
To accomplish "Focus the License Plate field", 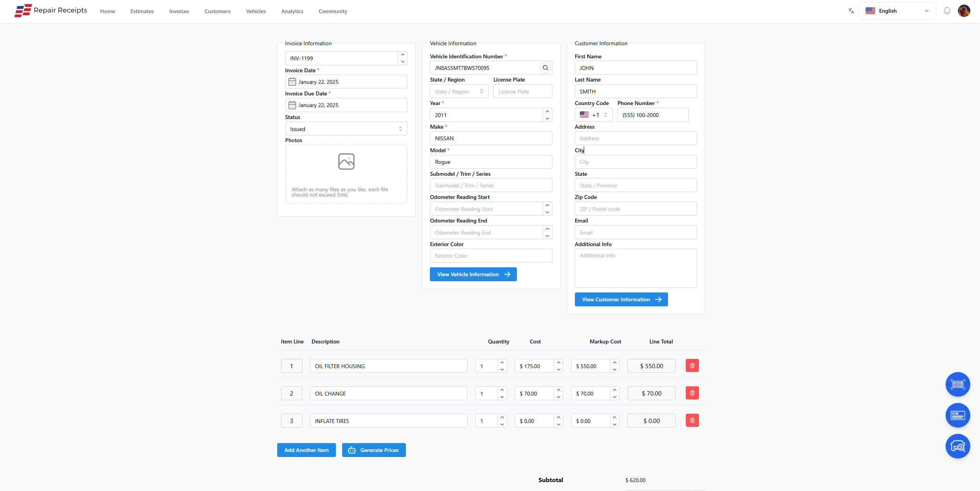I will 523,92.
